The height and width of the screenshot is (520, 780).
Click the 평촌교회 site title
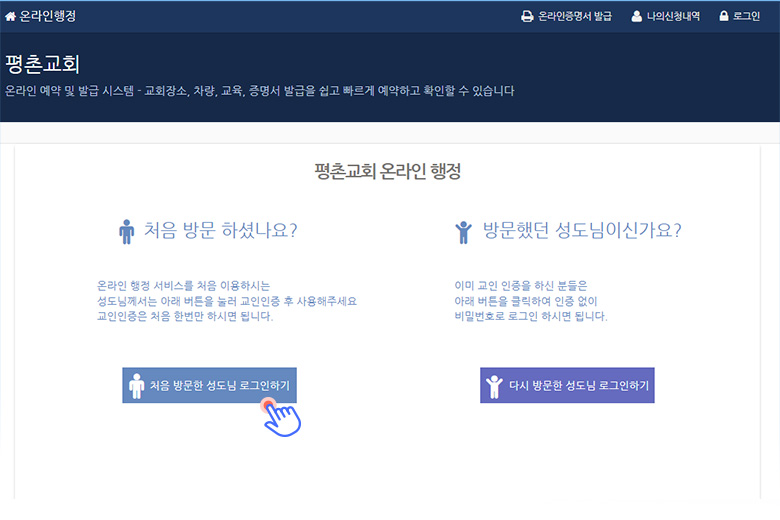[42, 64]
